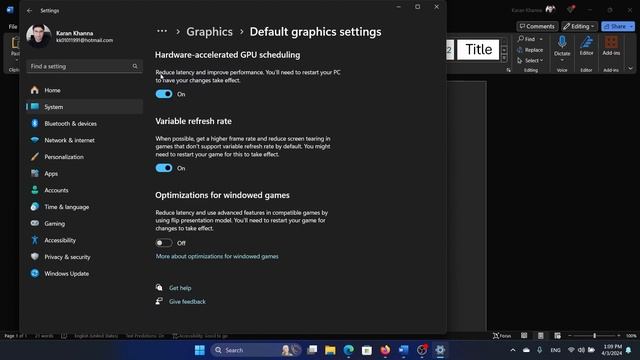Click the Windows Update icon
The width and height of the screenshot is (640, 360).
coord(35,273)
